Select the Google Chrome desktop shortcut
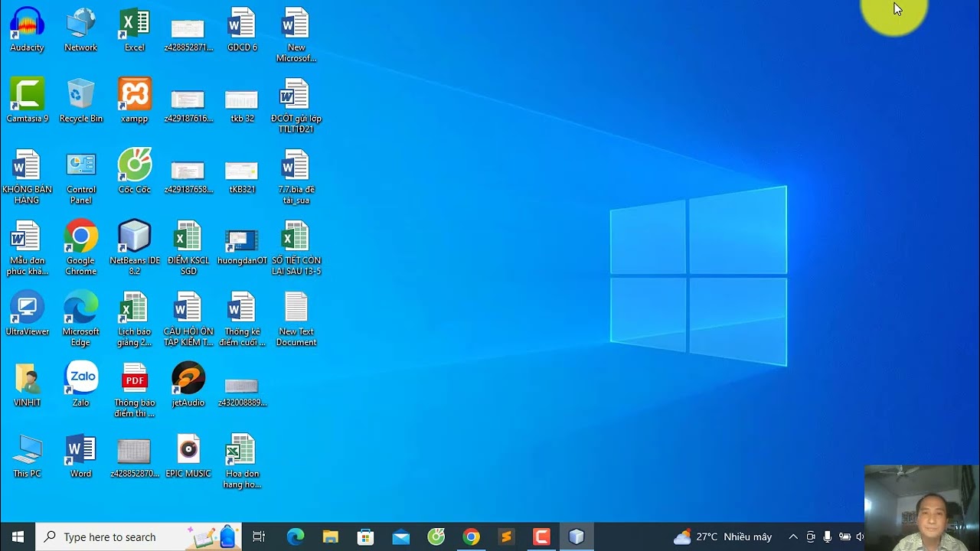Image resolution: width=980 pixels, height=551 pixels. pos(80,249)
